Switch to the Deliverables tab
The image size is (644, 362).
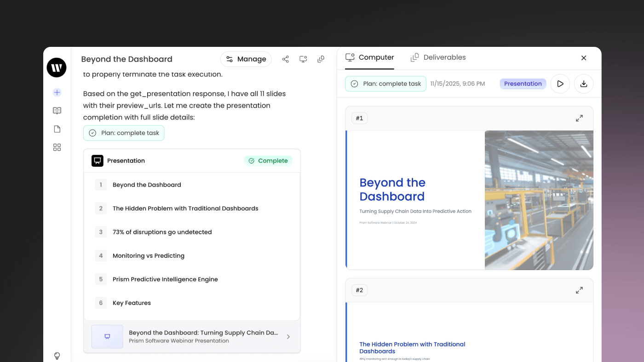[x=438, y=57]
